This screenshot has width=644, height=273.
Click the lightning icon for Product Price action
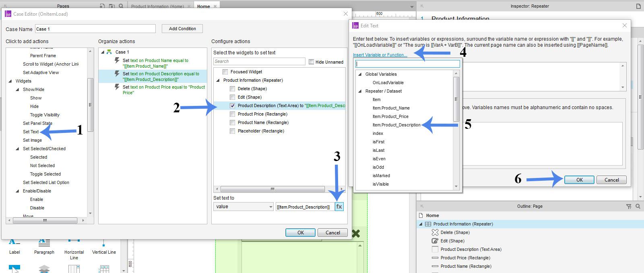click(x=117, y=87)
